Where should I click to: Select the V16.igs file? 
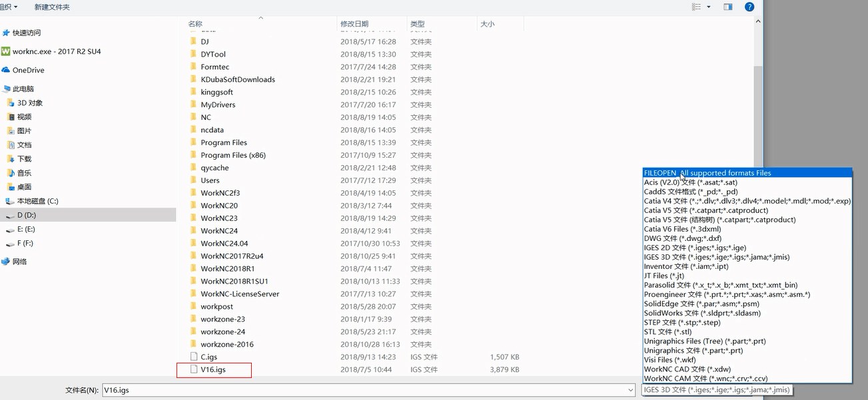click(x=213, y=369)
